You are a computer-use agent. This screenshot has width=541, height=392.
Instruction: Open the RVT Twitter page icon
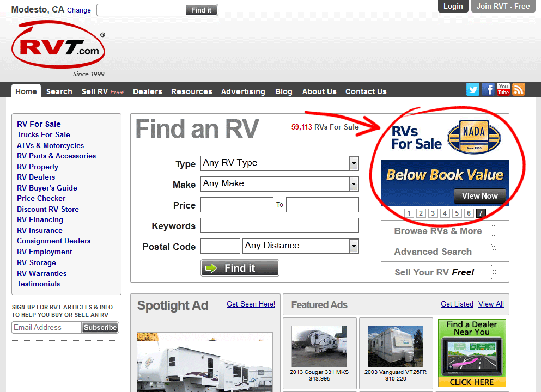pyautogui.click(x=473, y=90)
